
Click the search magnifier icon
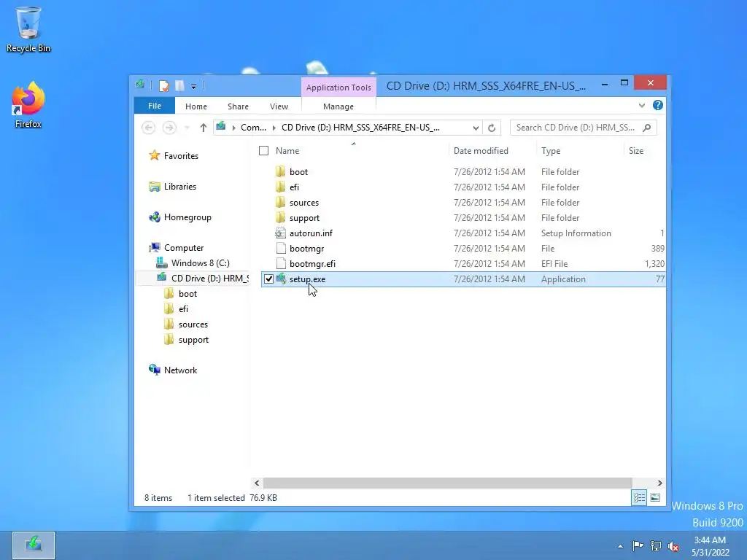coord(647,128)
